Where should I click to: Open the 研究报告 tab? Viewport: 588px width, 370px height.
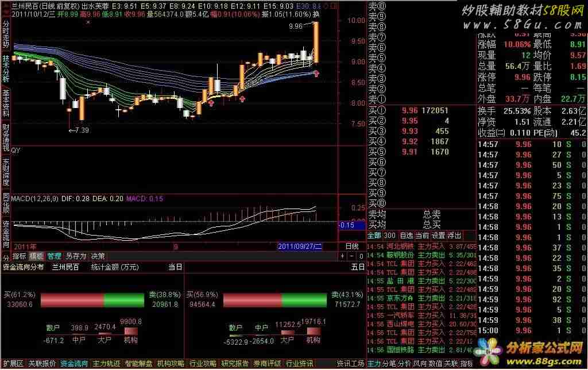coord(235,364)
